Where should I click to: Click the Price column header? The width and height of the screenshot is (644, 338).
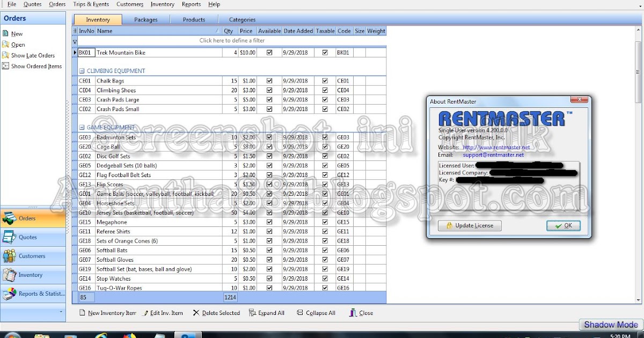pyautogui.click(x=246, y=31)
